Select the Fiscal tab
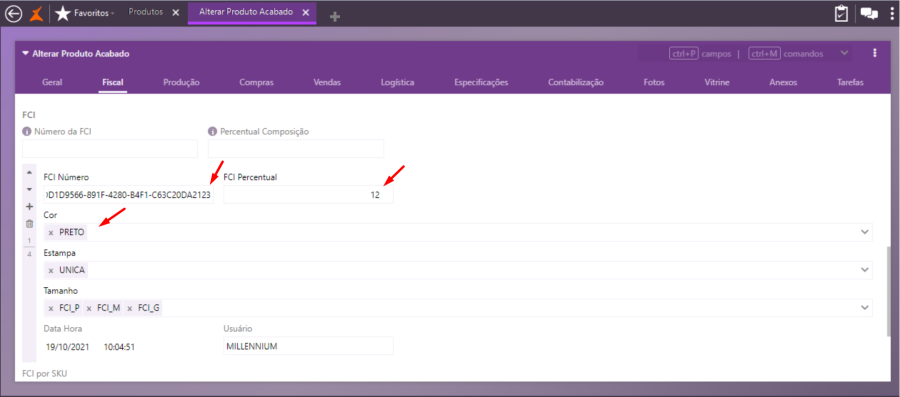This screenshot has width=900, height=397. click(113, 82)
